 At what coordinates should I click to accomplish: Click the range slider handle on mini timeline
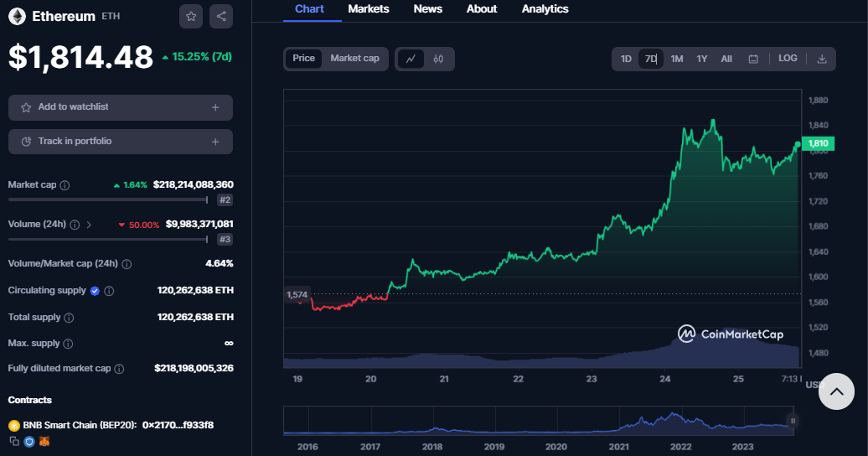[792, 421]
